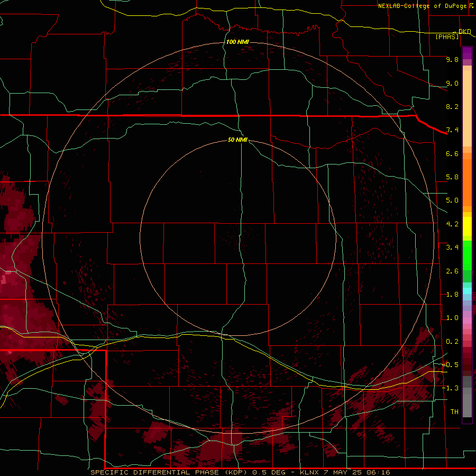Click the "9.0" color scale value

click(x=452, y=83)
